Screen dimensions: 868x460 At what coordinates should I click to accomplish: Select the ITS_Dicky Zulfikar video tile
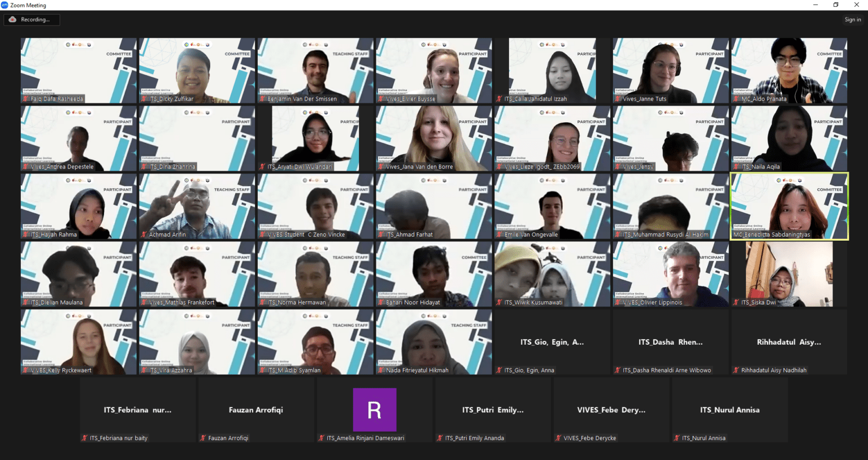point(197,71)
